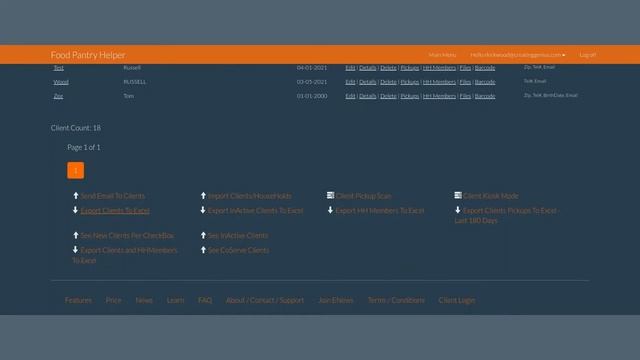The image size is (640, 360).
Task: Open See New Clients Per CheckBox link
Action: point(127,236)
